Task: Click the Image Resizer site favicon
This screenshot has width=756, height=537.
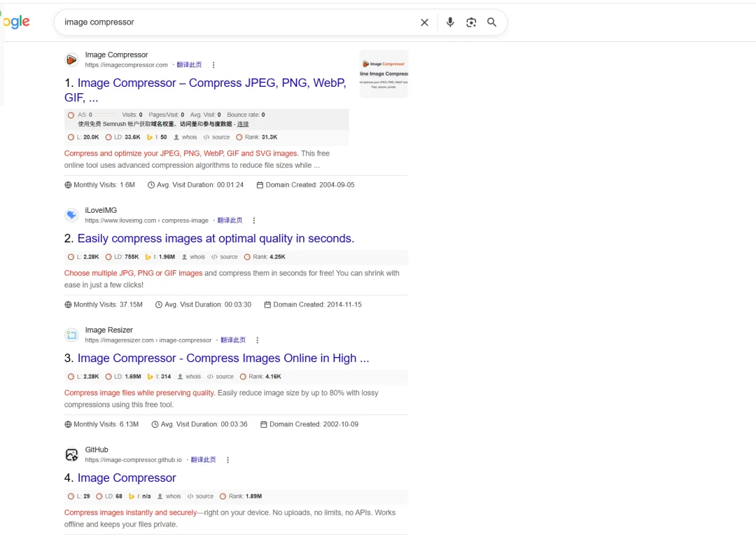Action: click(71, 335)
